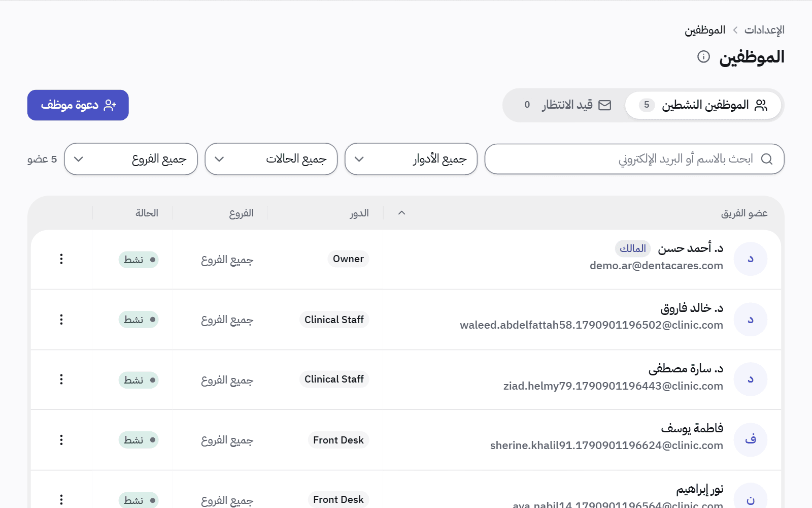Switch to الموظفين النشطين tab

703,105
